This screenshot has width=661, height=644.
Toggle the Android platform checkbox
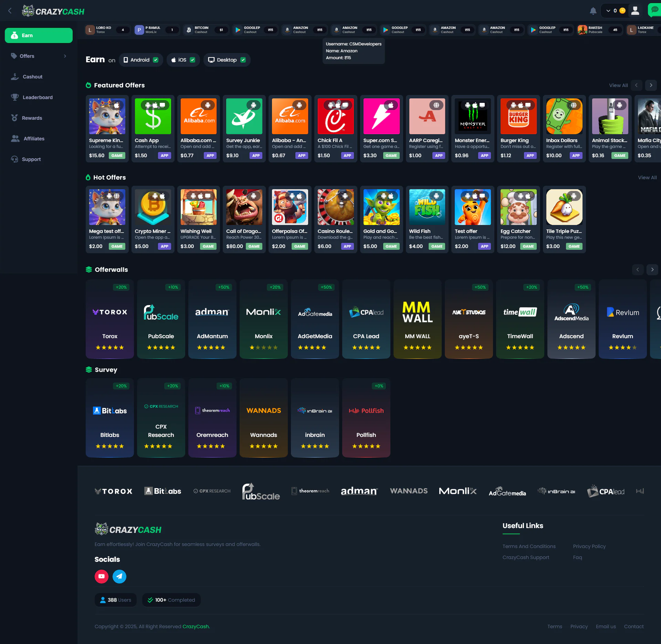(x=156, y=60)
